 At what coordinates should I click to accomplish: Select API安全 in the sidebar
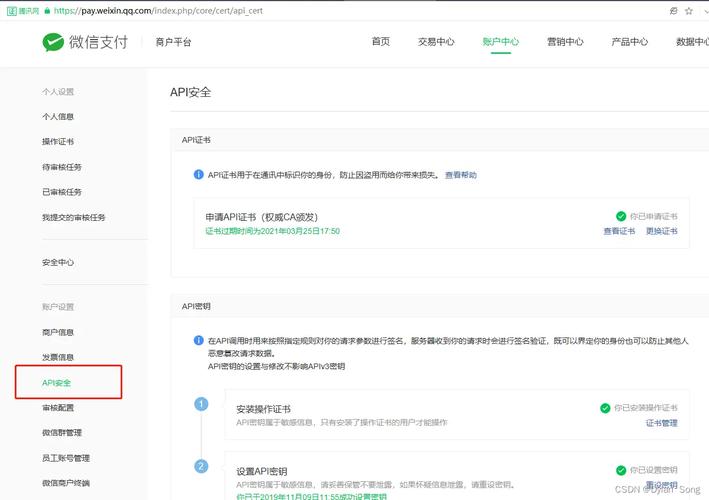pos(57,383)
